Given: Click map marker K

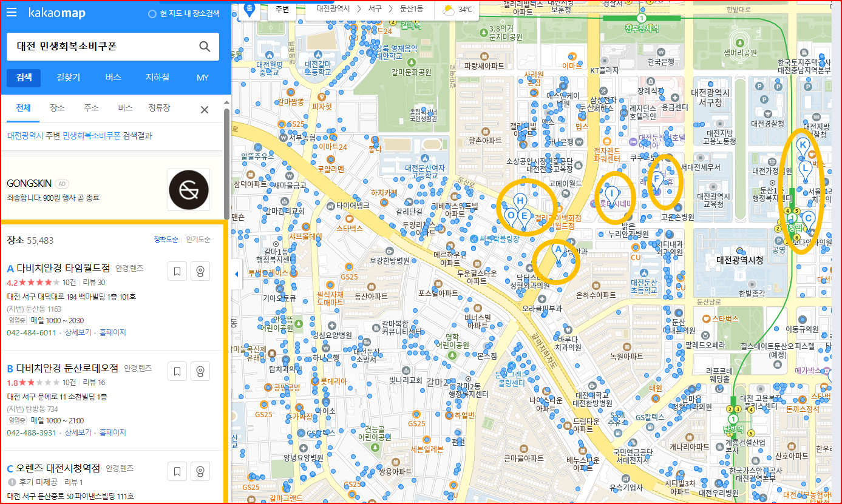Looking at the screenshot, I should click(802, 146).
